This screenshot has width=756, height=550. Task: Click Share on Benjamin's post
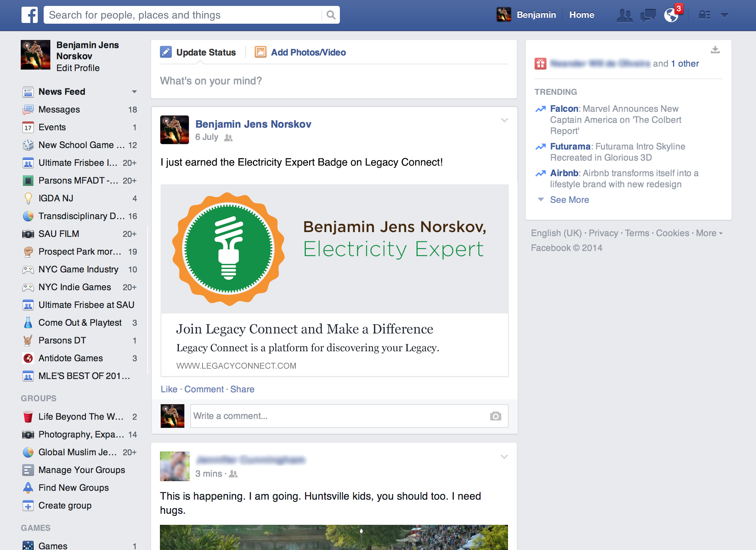tap(242, 389)
